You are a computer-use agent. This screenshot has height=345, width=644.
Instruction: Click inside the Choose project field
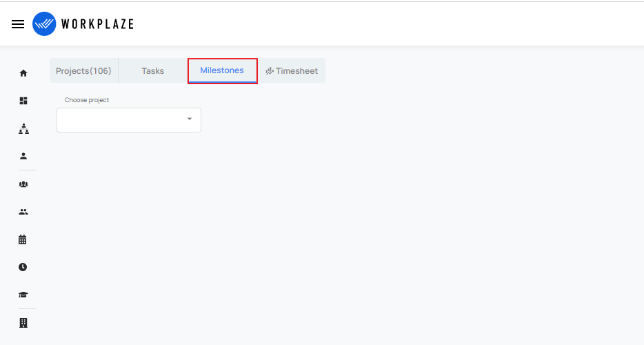pyautogui.click(x=129, y=120)
